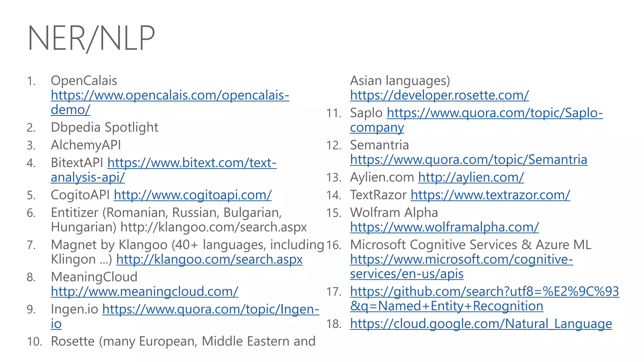This screenshot has width=644, height=362.
Task: Select the 'OpenCalais' item text
Action: [x=84, y=81]
